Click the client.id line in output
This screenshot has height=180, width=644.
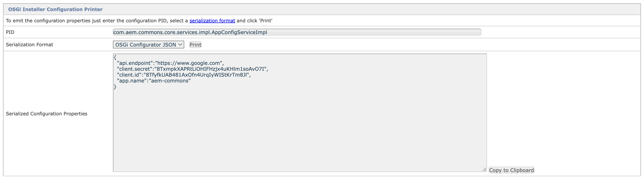184,75
